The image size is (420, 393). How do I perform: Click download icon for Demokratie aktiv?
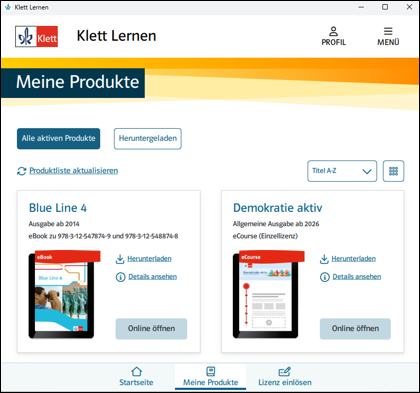[324, 259]
